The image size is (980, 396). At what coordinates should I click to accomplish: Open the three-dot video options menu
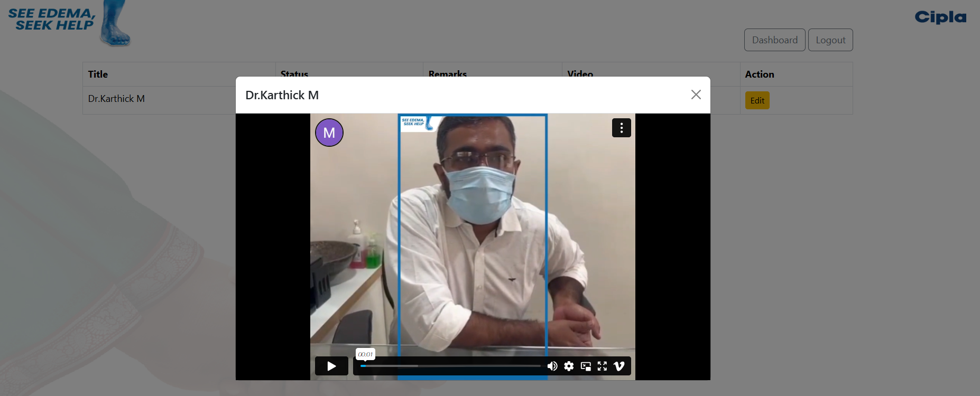click(621, 128)
